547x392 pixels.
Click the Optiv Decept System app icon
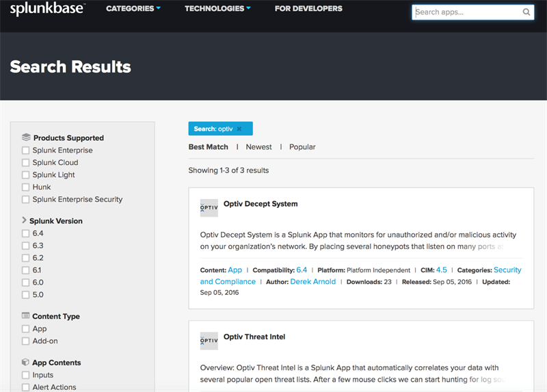pyautogui.click(x=209, y=208)
